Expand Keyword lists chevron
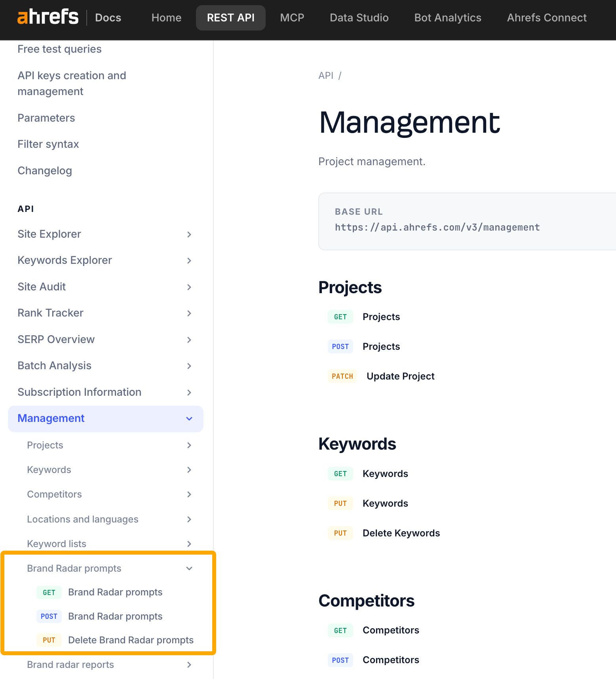 click(189, 544)
